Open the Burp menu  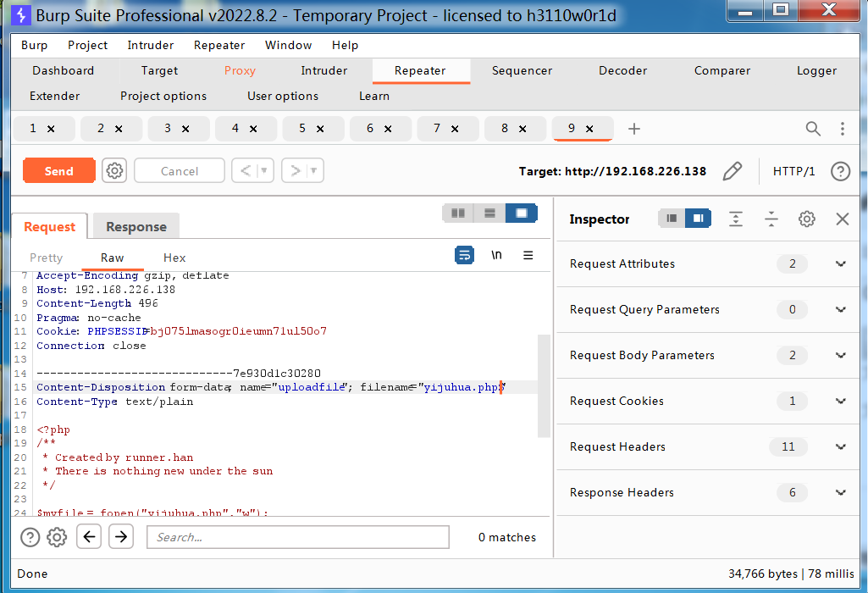35,45
